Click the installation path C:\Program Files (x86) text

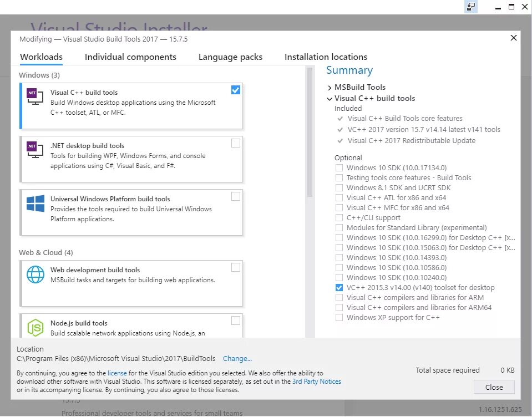point(116,359)
